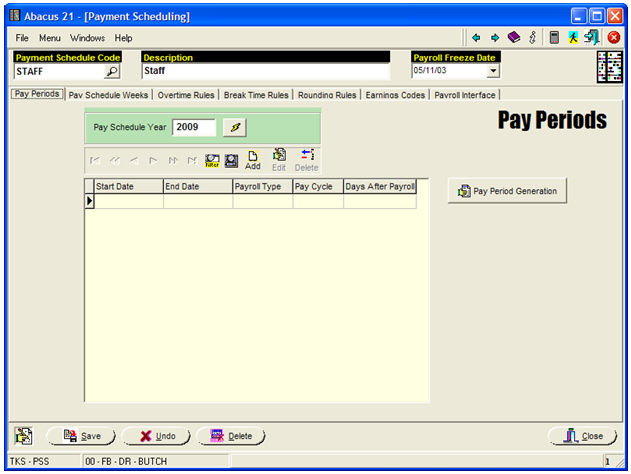
Task: Click the Start Date column header
Action: coord(127,186)
